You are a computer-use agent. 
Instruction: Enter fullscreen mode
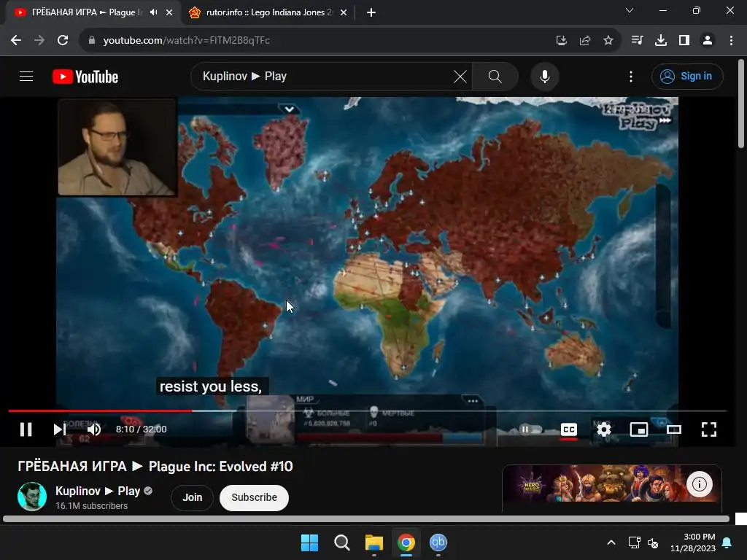click(x=709, y=429)
